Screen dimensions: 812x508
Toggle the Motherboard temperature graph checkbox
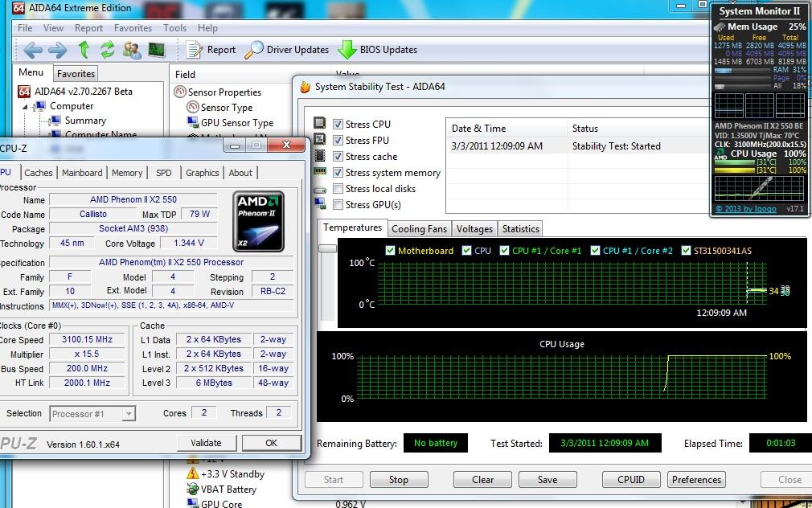click(391, 251)
